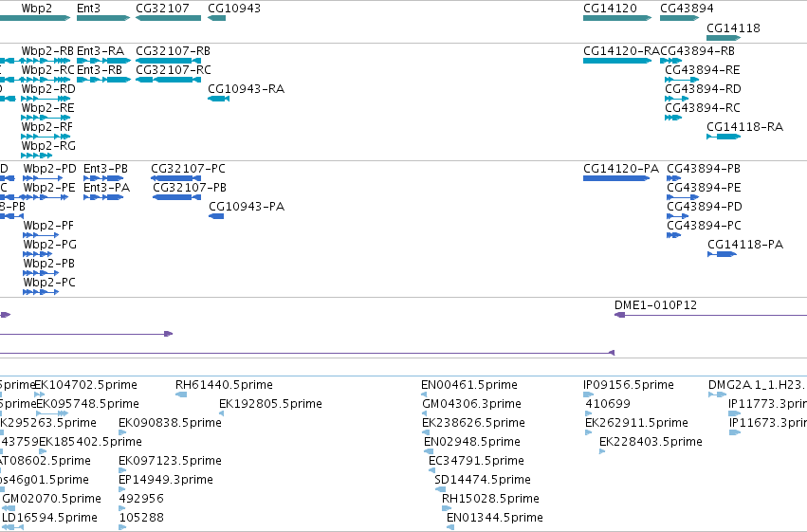Select the CG14120 gene feature
Viewport: 807px width, 532px height.
617,18
